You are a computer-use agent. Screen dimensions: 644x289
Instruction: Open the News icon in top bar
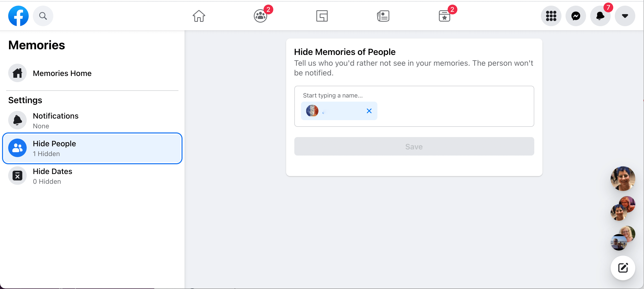[x=383, y=16]
